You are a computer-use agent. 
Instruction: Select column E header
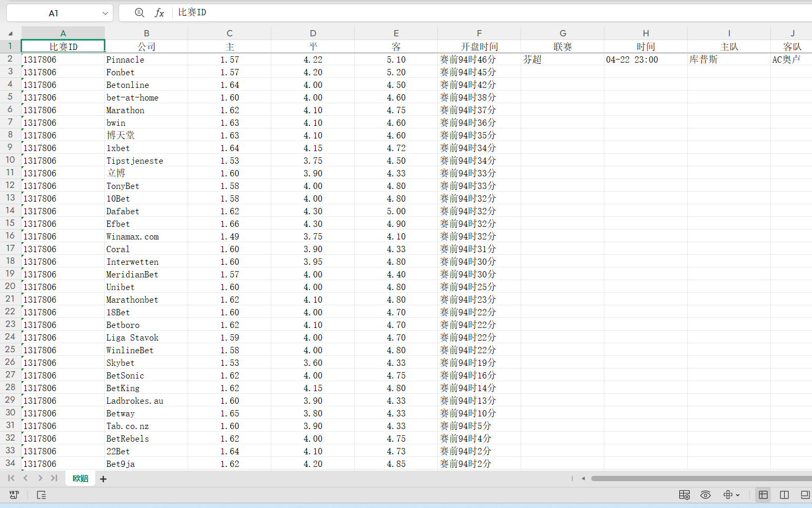pos(396,33)
